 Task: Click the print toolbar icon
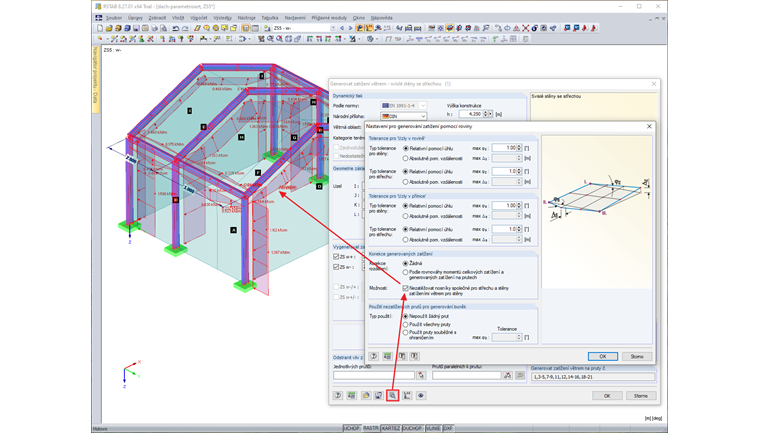[154, 28]
